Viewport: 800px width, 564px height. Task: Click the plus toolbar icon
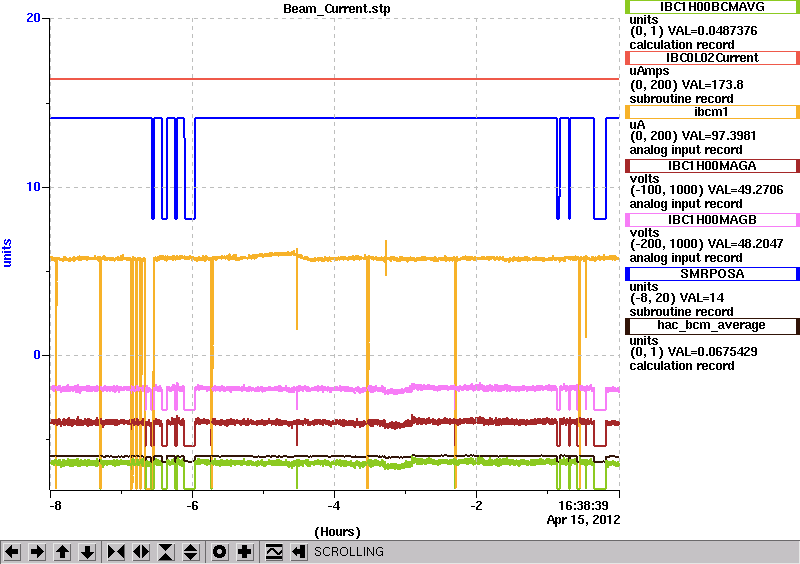point(245,552)
